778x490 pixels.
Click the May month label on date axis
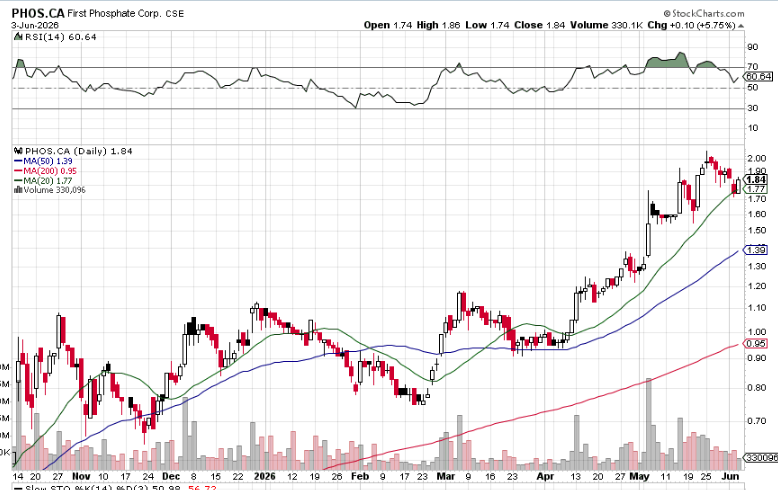pyautogui.click(x=640, y=476)
